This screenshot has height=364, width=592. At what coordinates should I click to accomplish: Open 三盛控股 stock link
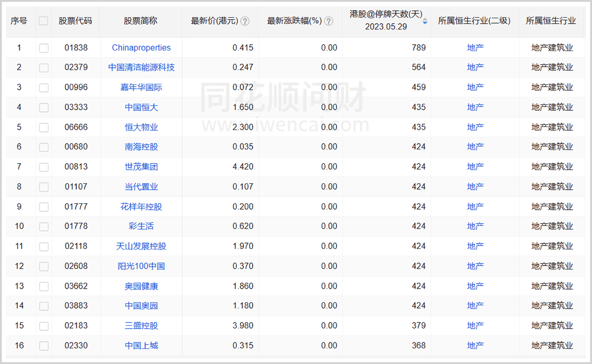tap(141, 325)
